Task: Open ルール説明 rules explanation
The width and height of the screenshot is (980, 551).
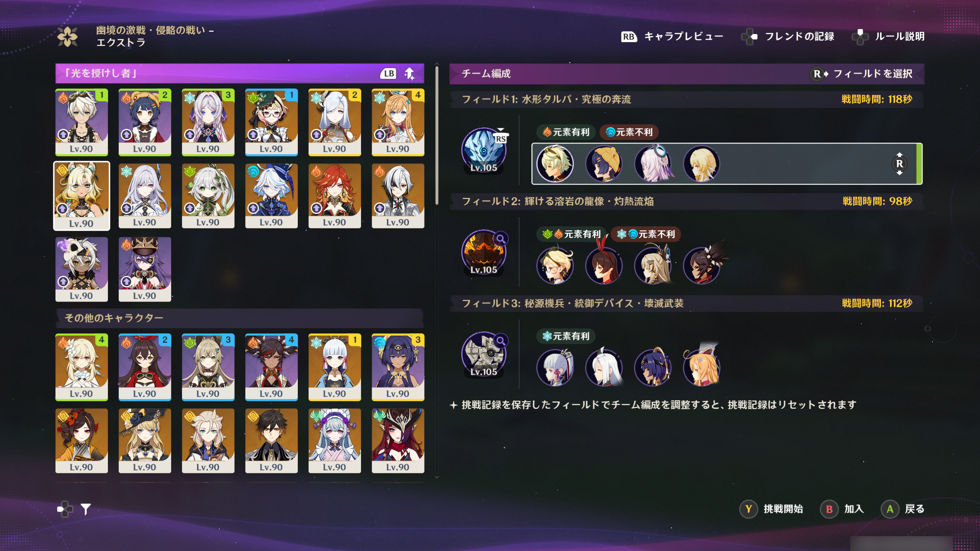Action: (888, 36)
